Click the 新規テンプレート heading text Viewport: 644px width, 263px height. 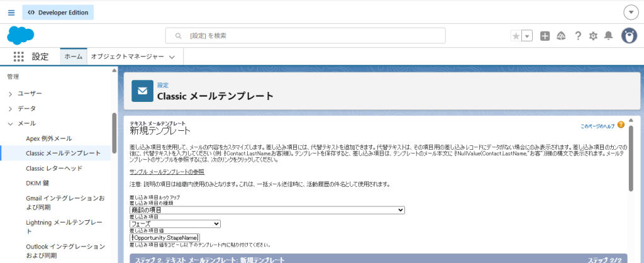coord(160,131)
